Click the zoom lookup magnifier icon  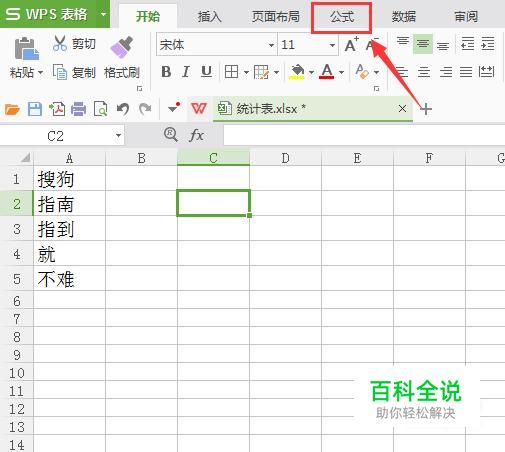pyautogui.click(x=171, y=135)
